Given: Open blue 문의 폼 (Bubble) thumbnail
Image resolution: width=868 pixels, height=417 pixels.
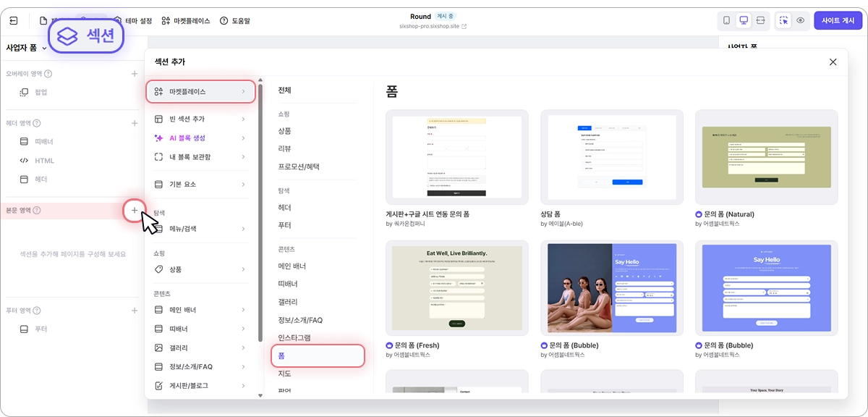Looking at the screenshot, I should (767, 288).
